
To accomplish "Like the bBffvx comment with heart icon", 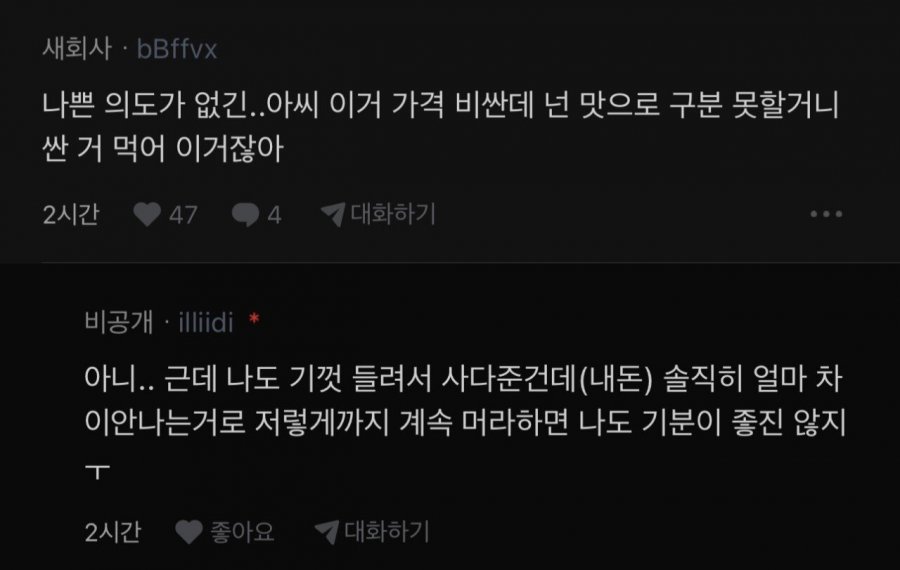I will (147, 215).
